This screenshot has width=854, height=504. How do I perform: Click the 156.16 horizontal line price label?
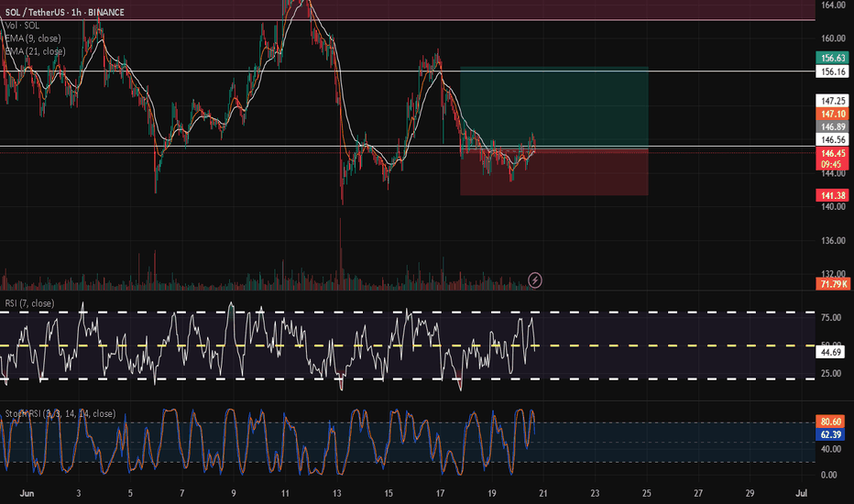click(x=832, y=71)
